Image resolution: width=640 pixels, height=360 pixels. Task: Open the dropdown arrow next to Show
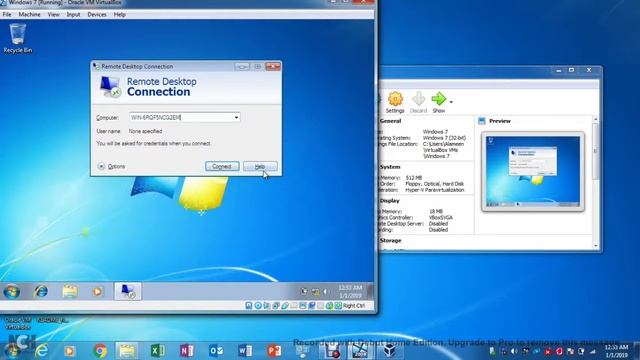click(x=451, y=102)
